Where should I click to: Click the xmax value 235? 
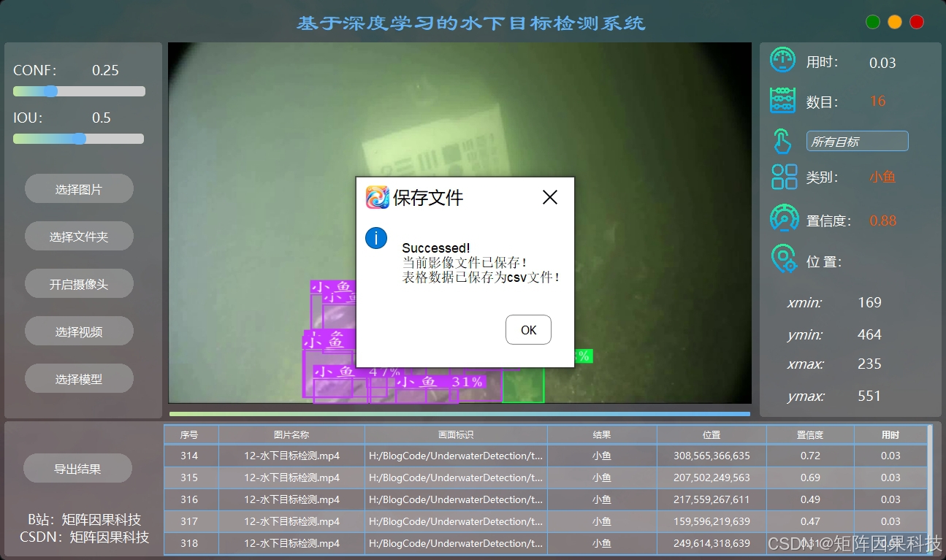[869, 364]
